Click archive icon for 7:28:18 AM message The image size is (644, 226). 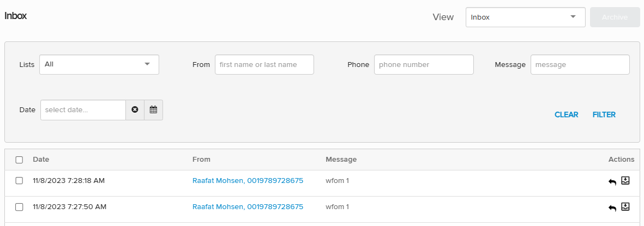625,181
